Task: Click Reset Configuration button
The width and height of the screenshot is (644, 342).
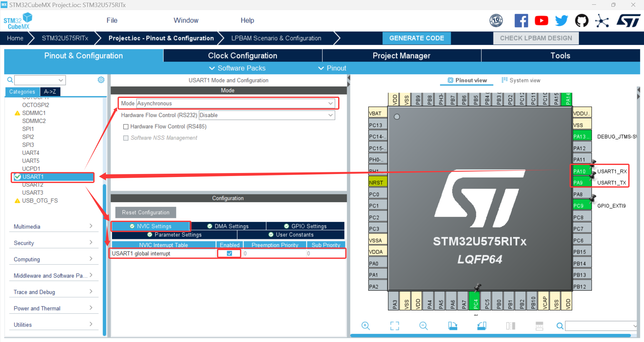Action: coord(146,213)
